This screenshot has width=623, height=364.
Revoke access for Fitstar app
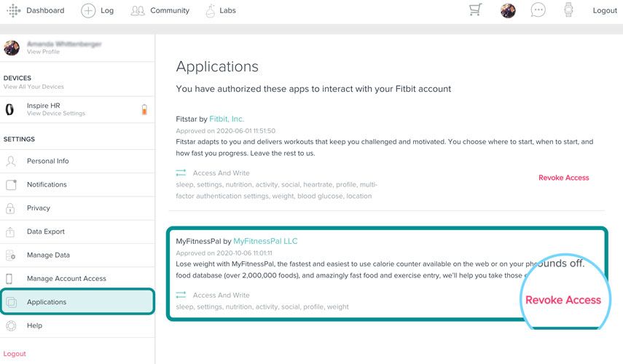click(x=563, y=178)
